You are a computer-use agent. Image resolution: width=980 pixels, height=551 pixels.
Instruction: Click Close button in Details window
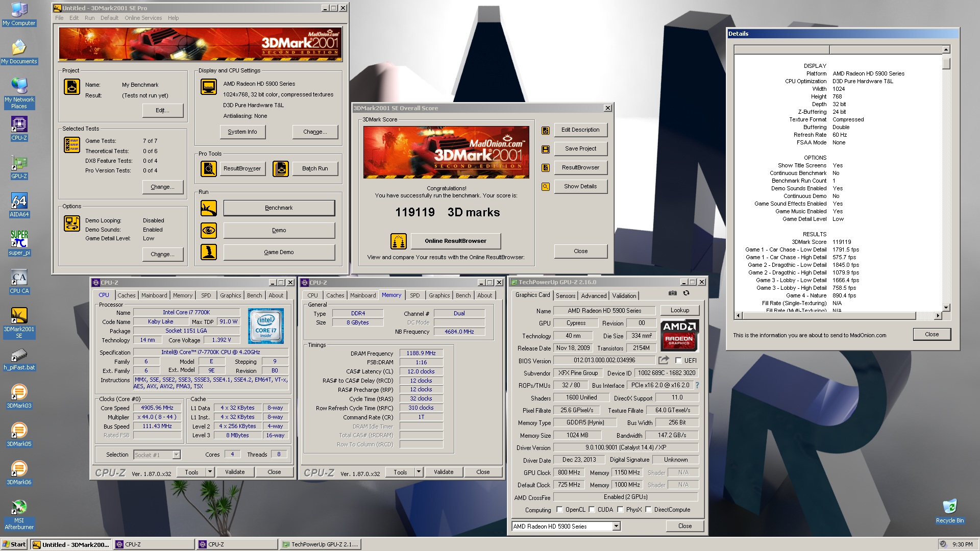coord(932,335)
